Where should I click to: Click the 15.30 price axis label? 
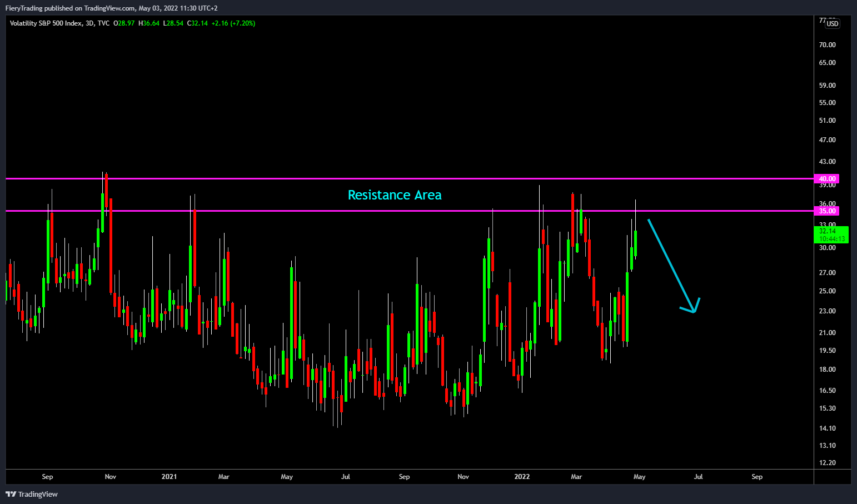(x=828, y=408)
